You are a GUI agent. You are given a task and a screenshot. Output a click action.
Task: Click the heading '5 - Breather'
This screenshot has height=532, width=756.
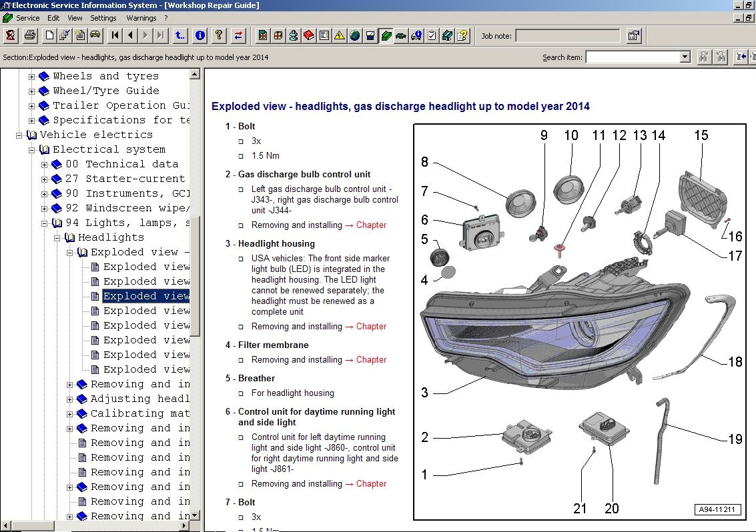tap(250, 378)
